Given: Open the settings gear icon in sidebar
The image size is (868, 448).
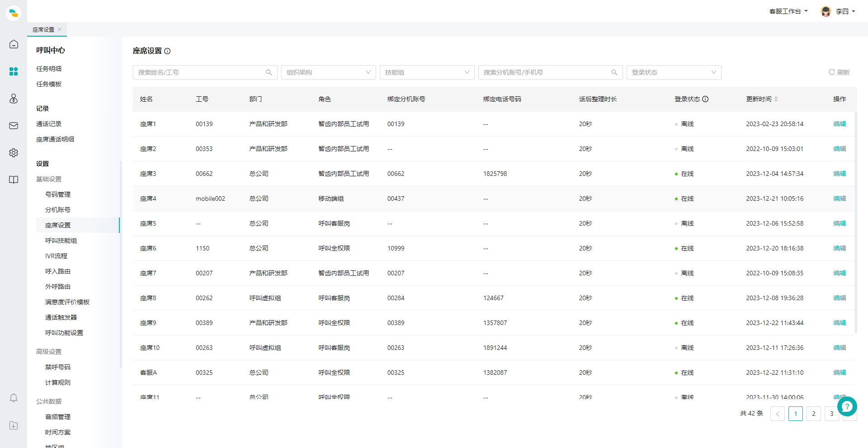Looking at the screenshot, I should (x=14, y=153).
